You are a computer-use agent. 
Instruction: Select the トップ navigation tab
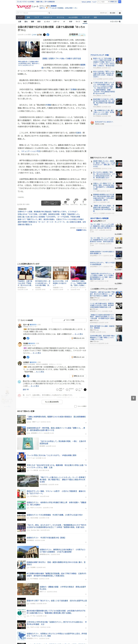pyautogui.click(x=20, y=17)
